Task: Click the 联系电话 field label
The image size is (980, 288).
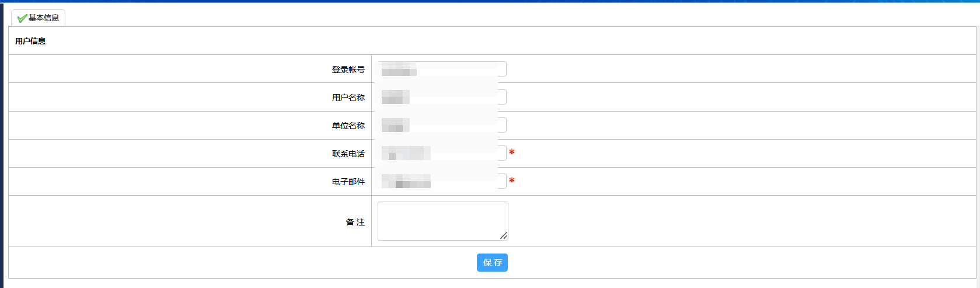Action: click(x=348, y=154)
